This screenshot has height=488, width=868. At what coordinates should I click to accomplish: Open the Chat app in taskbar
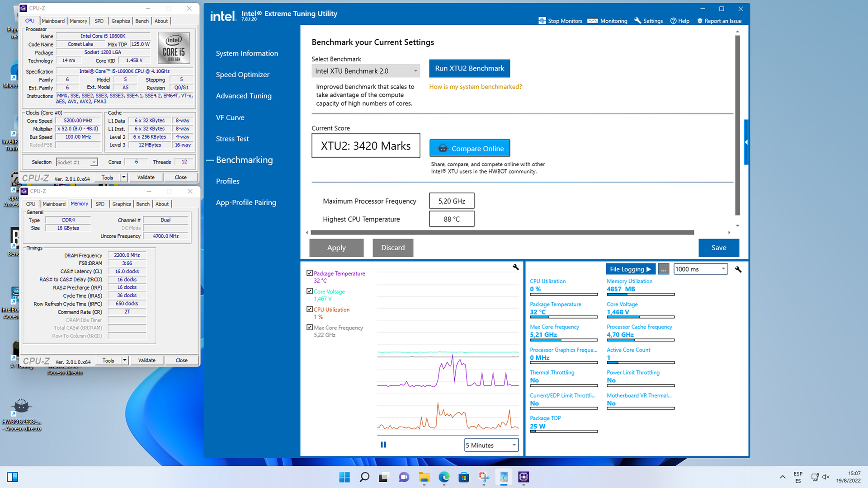tap(404, 477)
